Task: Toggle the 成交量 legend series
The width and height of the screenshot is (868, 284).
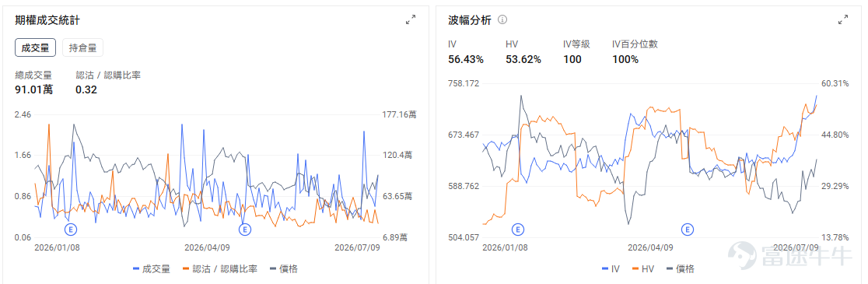Action: point(152,269)
